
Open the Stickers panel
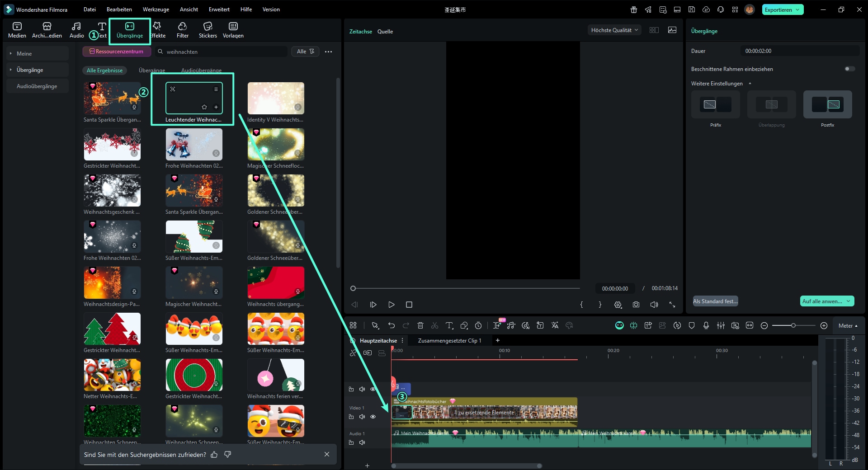point(208,30)
